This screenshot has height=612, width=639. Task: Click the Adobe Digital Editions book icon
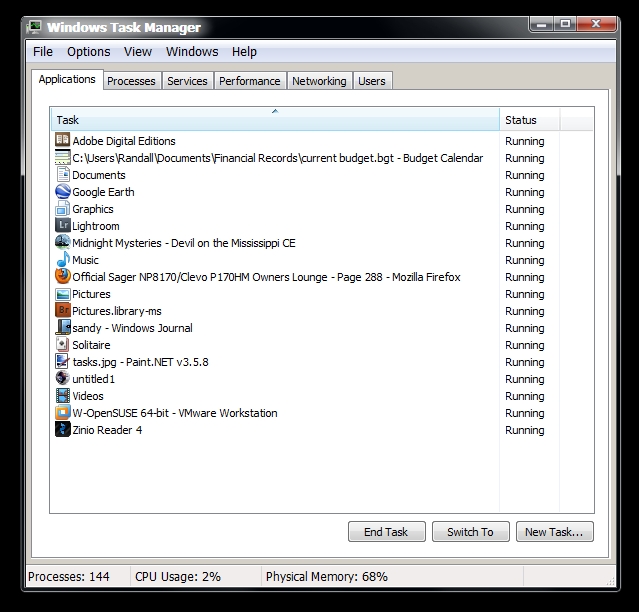click(x=62, y=140)
